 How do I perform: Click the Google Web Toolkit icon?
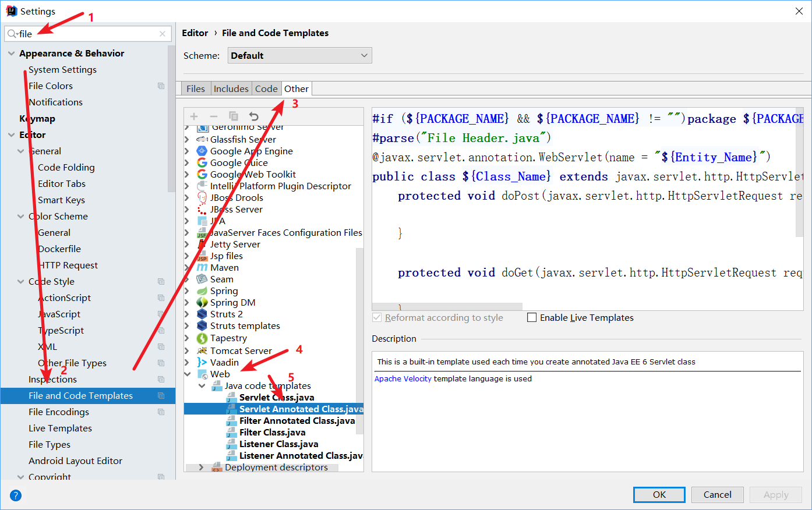pyautogui.click(x=202, y=174)
